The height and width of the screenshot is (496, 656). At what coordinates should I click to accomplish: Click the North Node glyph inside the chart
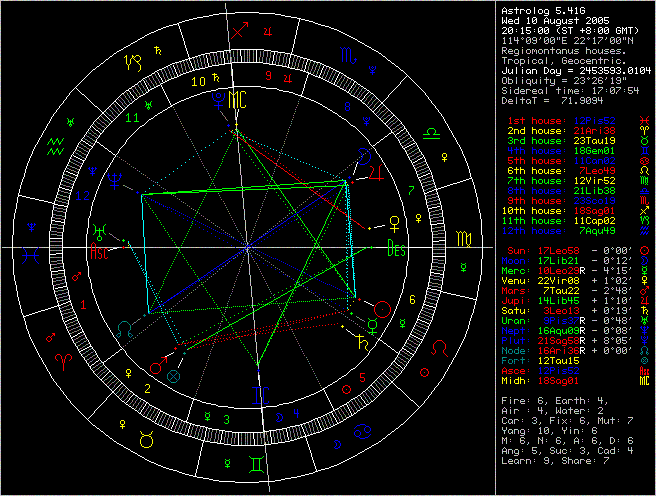[125, 327]
